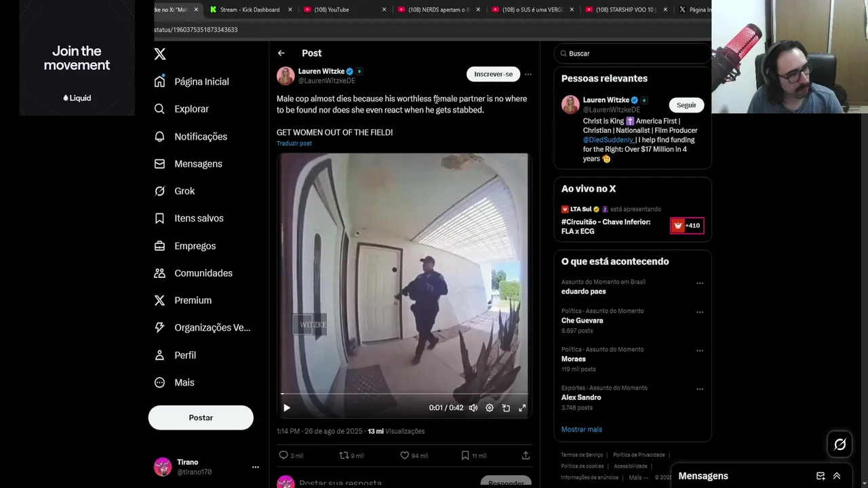This screenshot has height=488, width=868.
Task: Click floating Grok button at bottom right
Action: pyautogui.click(x=840, y=445)
